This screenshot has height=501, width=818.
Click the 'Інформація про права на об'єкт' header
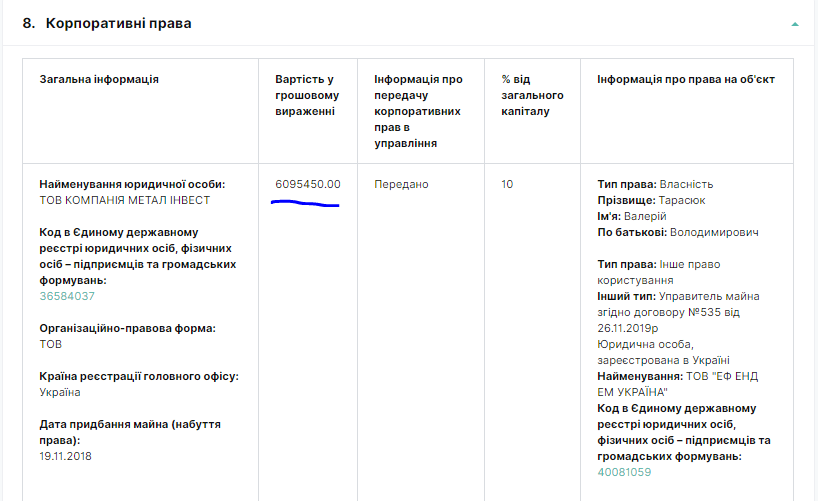[x=685, y=79]
